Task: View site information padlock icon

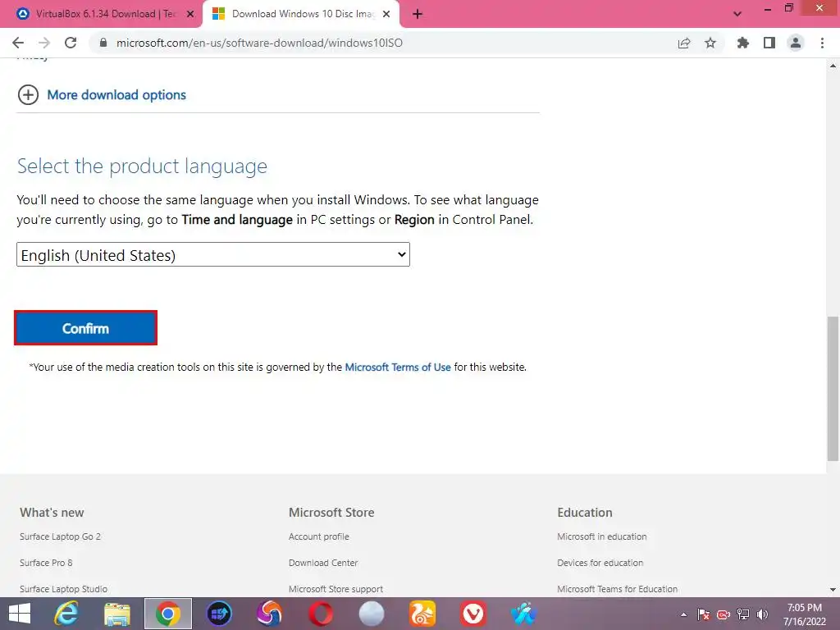Action: coord(103,43)
